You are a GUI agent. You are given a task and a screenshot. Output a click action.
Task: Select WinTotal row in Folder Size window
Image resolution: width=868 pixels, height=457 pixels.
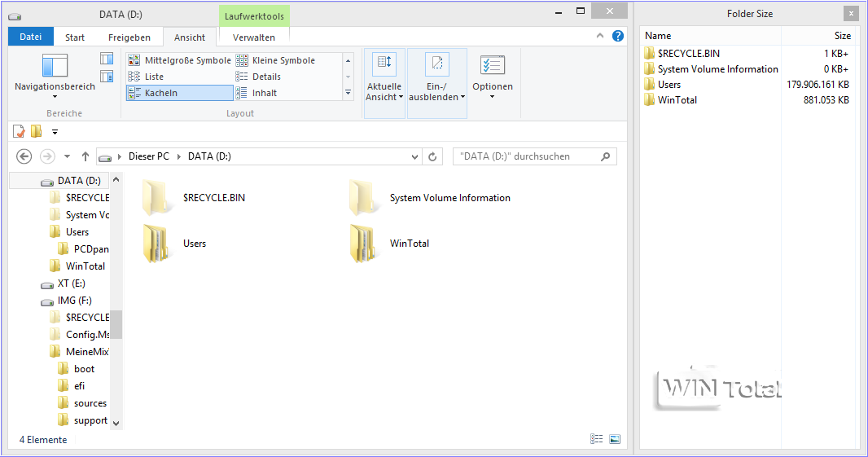coord(747,100)
